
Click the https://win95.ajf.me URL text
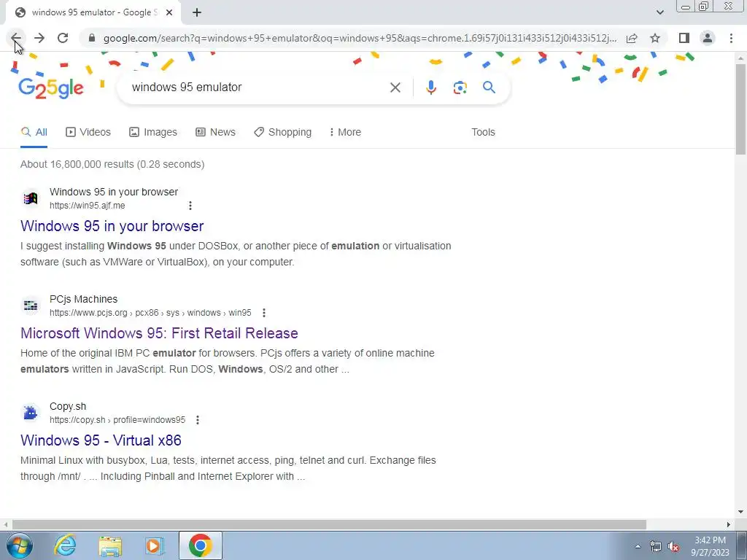tap(88, 206)
